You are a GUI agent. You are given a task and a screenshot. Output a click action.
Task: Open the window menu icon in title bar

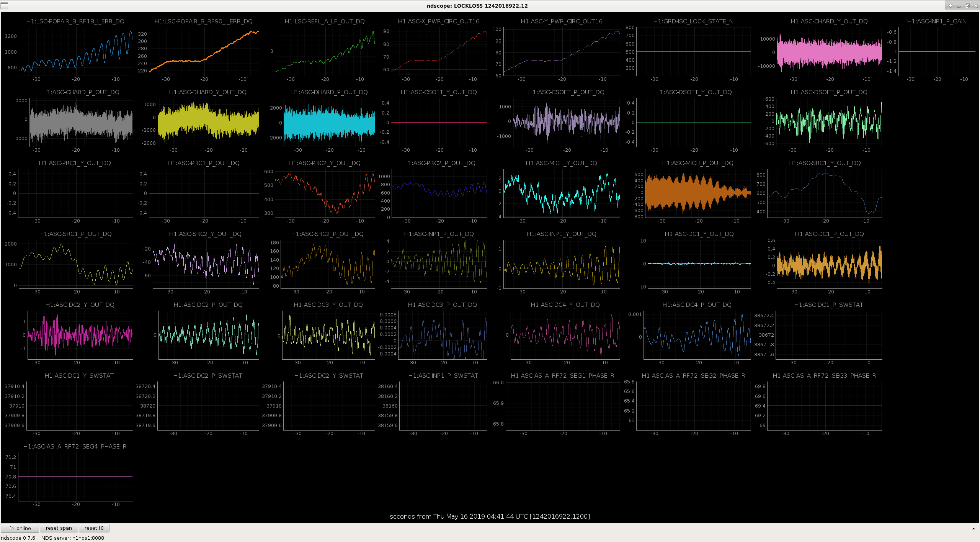[x=4, y=6]
